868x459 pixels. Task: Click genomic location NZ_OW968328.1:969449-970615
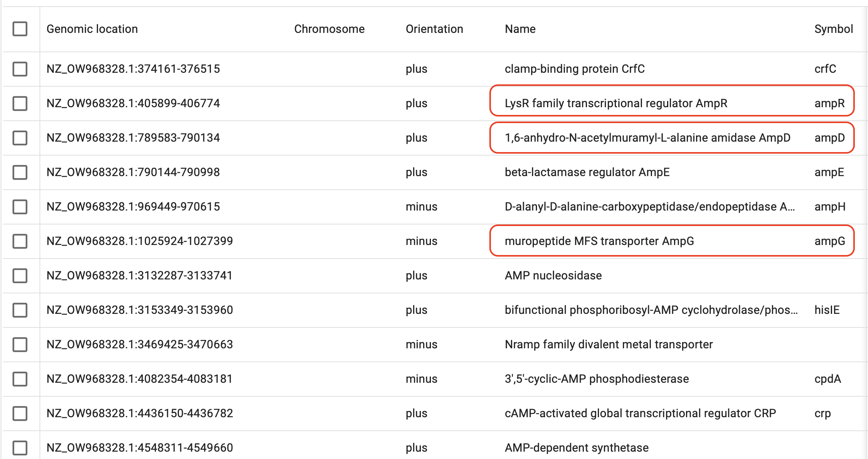(133, 207)
